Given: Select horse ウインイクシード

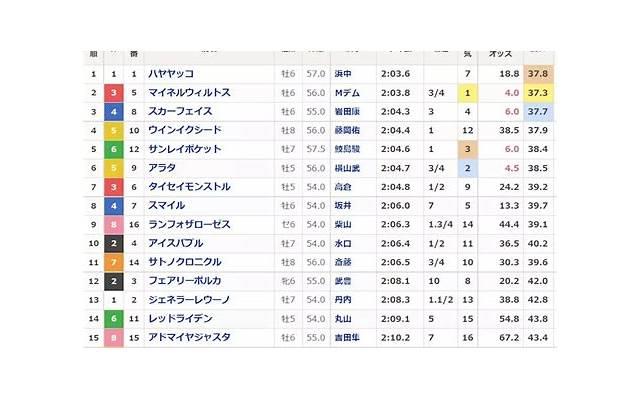Looking at the screenshot, I should [x=184, y=130].
